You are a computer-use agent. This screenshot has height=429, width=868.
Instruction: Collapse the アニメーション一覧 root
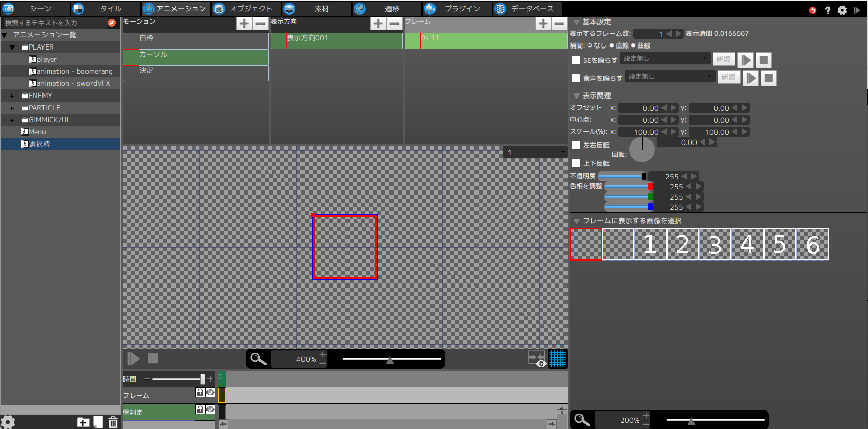click(x=4, y=35)
